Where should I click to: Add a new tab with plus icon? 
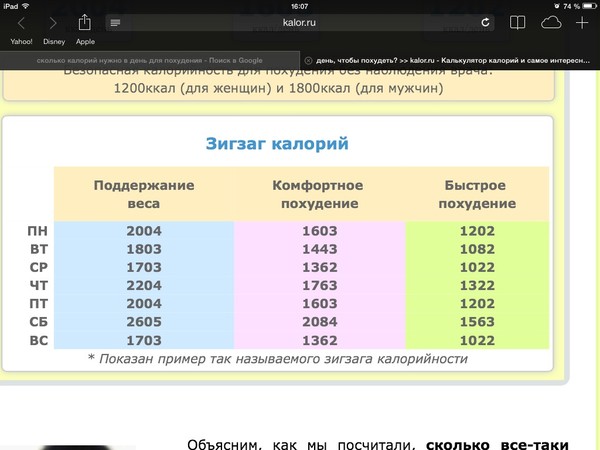click(x=582, y=23)
